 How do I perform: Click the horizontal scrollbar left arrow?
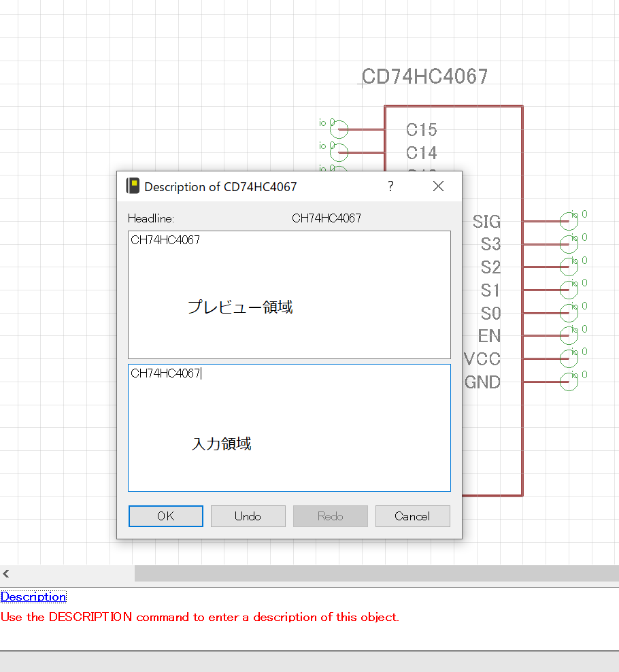click(x=6, y=573)
